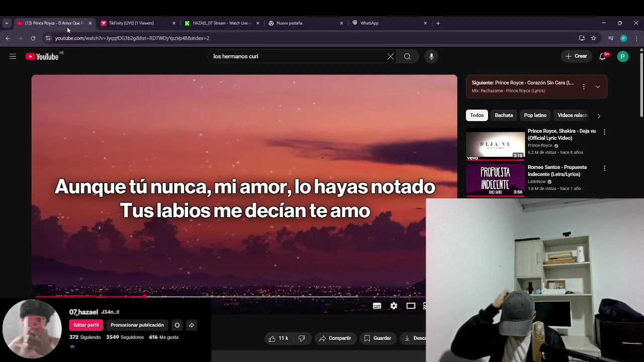Start voice search with the microphone icon
Screen dimensions: 644x362
(x=431, y=56)
